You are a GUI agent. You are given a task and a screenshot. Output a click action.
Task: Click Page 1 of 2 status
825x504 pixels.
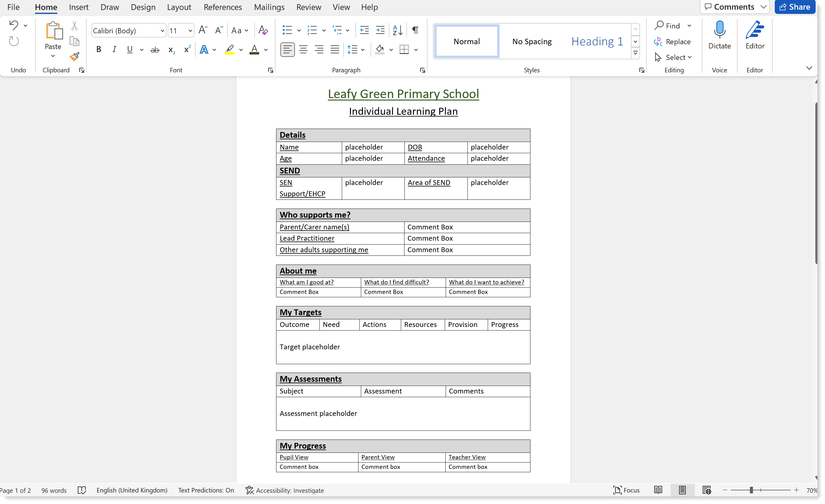click(15, 490)
